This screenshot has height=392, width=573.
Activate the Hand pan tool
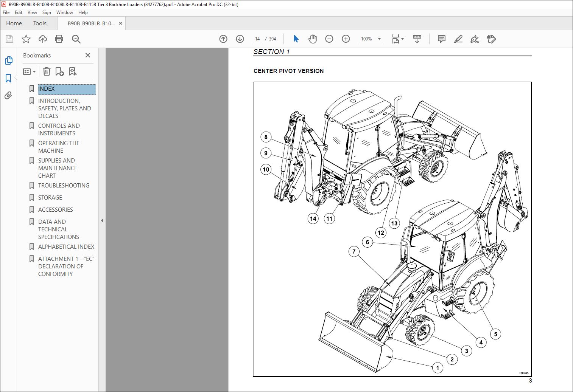point(313,39)
